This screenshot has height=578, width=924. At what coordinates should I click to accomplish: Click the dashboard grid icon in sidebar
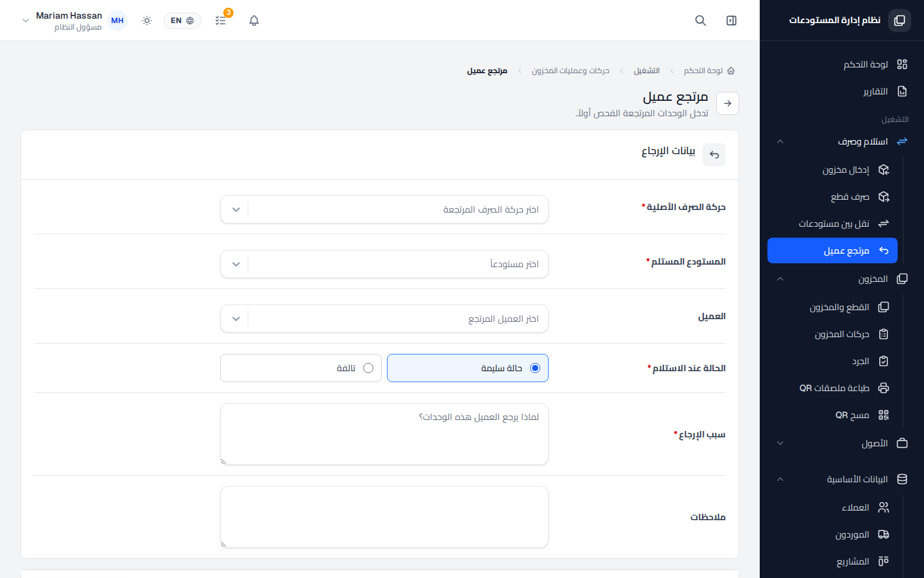coord(902,64)
